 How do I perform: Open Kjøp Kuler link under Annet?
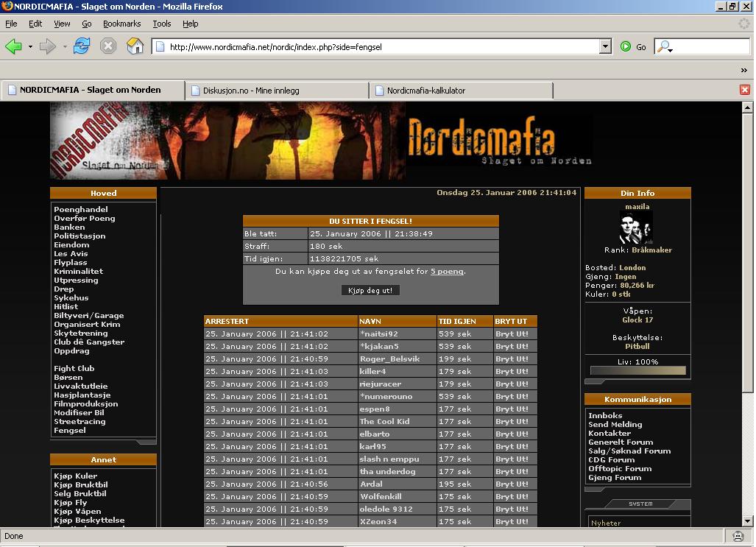coord(76,476)
